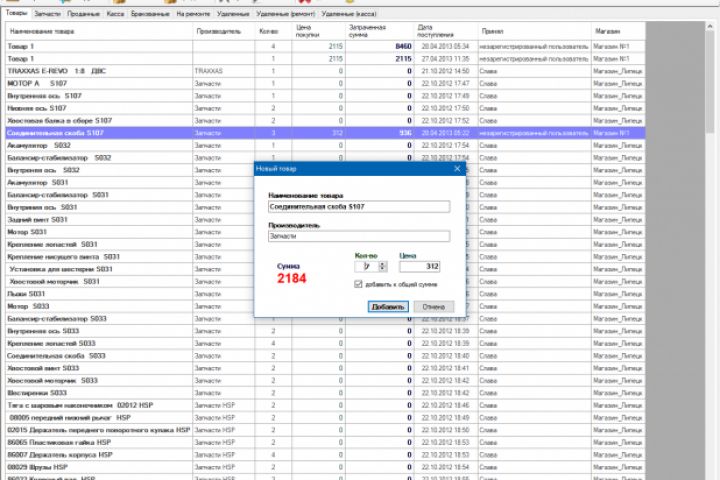Focus the Наименование товара input field
The width and height of the screenshot is (720, 480).
(x=359, y=207)
